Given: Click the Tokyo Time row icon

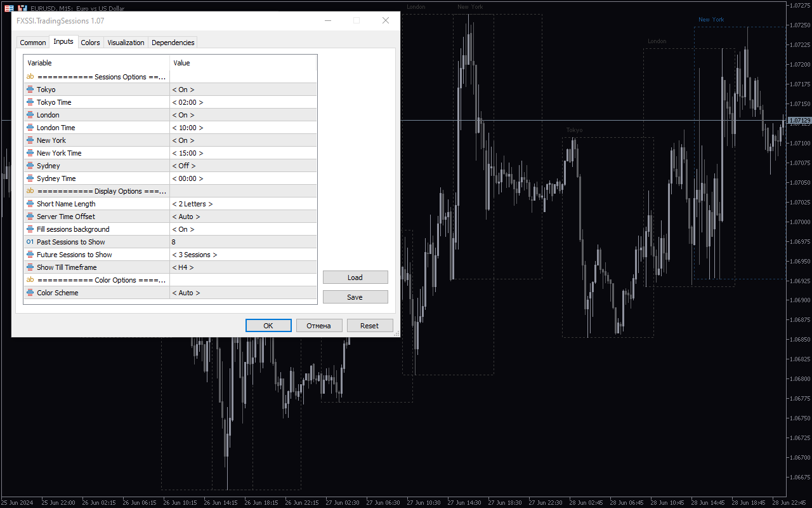Looking at the screenshot, I should (x=30, y=102).
